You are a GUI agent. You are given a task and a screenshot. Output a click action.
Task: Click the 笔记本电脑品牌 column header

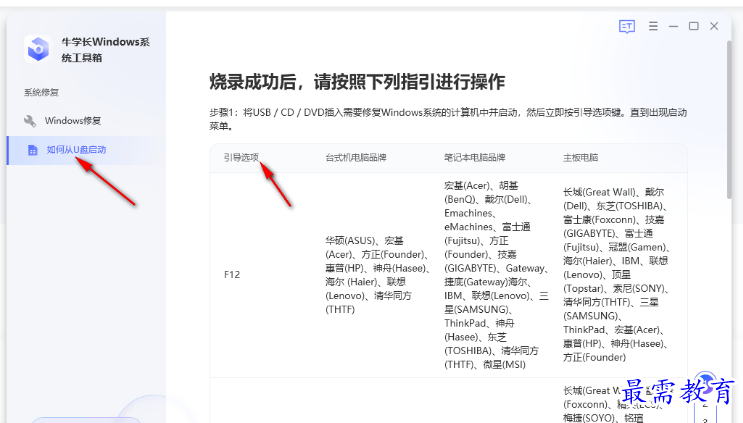pyautogui.click(x=475, y=157)
